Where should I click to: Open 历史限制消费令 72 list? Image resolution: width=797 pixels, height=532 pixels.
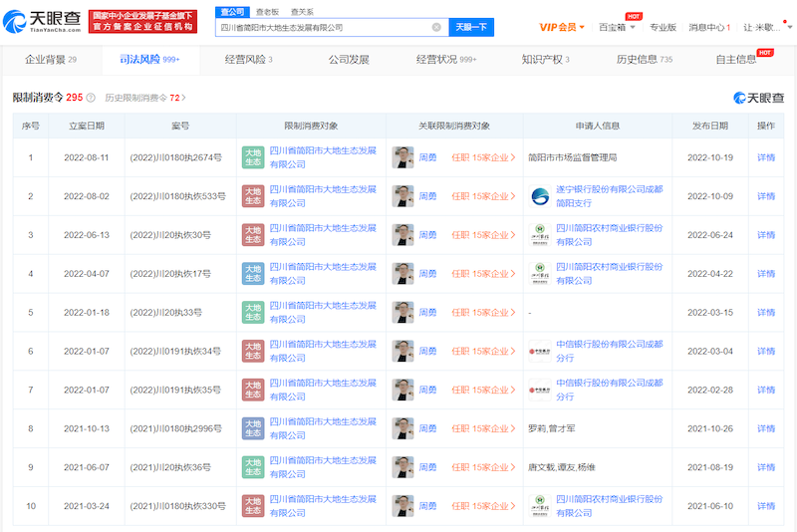tap(145, 98)
